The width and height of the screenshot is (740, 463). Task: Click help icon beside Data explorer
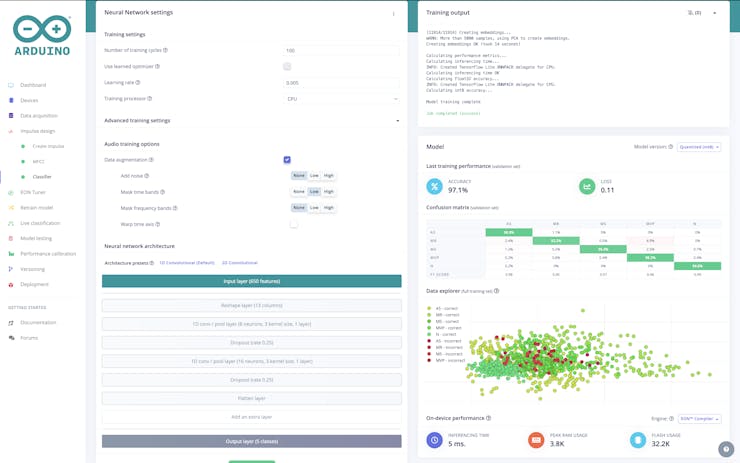[496, 291]
